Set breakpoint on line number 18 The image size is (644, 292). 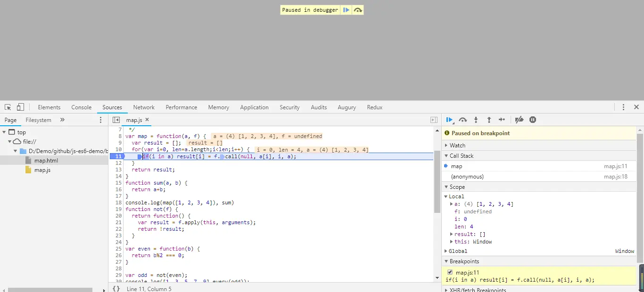click(x=118, y=203)
